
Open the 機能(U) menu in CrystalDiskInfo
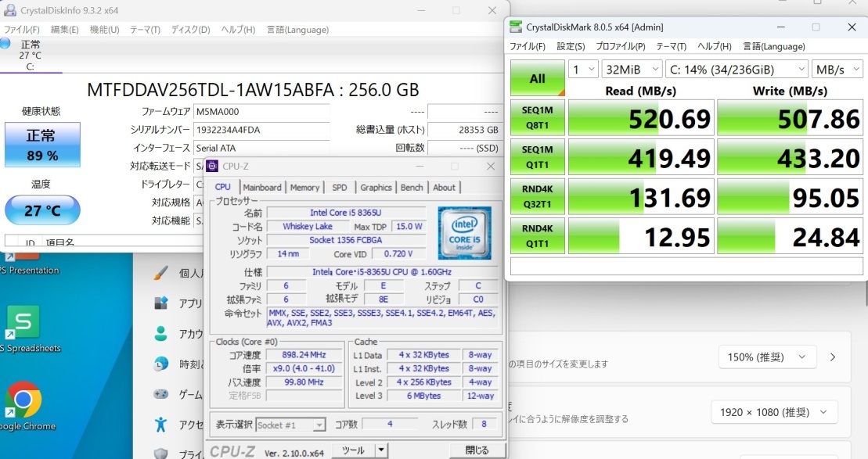pyautogui.click(x=105, y=30)
